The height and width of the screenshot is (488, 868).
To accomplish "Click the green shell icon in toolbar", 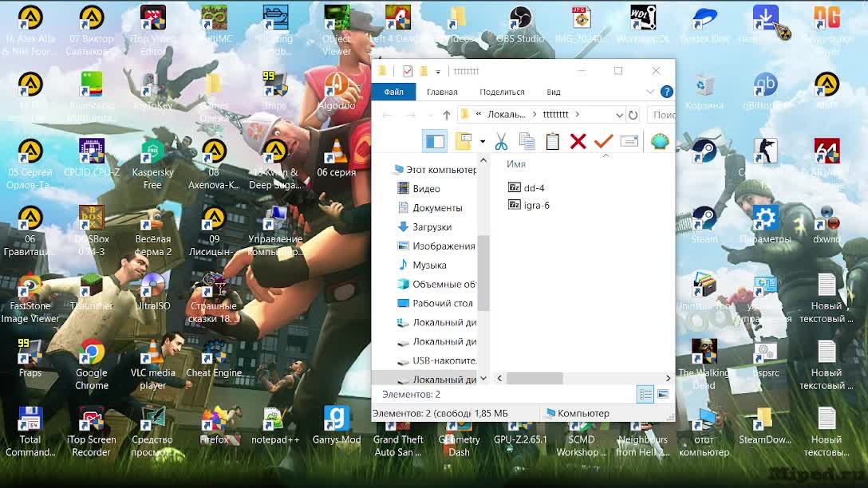I will click(659, 142).
